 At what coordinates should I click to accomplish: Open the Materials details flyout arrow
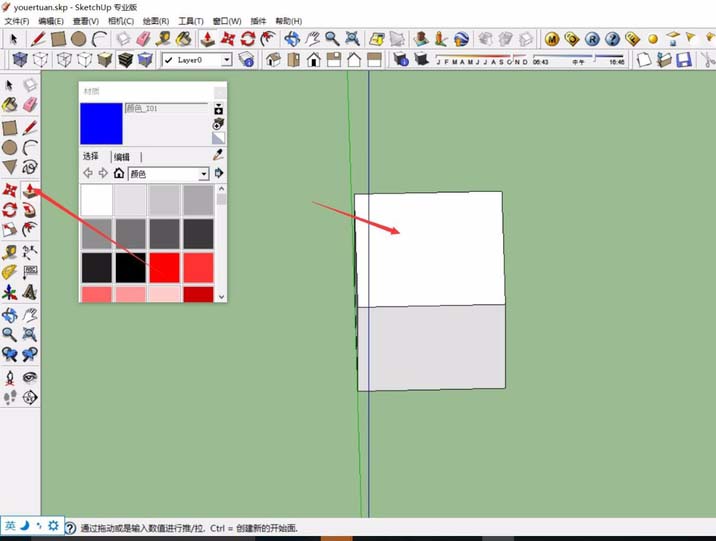(x=219, y=174)
